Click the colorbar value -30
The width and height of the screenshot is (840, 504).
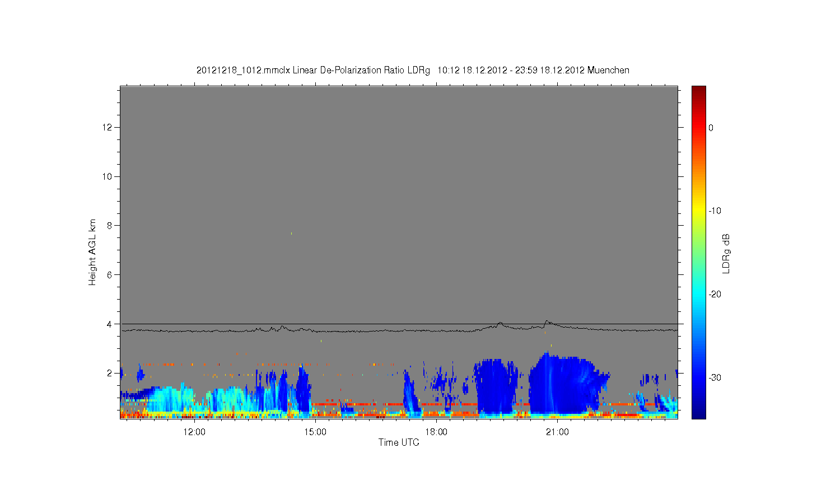(715, 377)
